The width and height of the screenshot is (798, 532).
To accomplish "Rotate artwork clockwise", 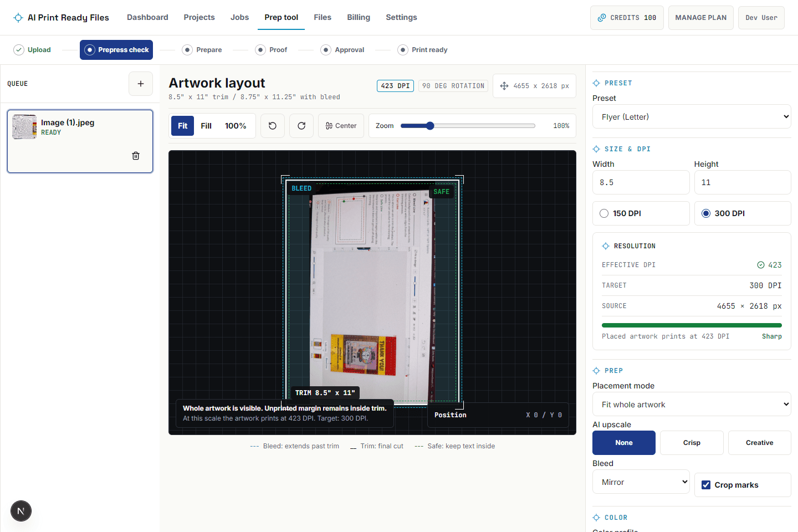I will 301,126.
